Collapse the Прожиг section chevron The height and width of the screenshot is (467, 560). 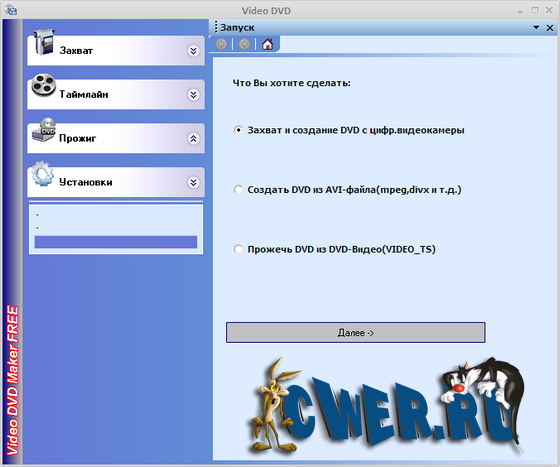pos(193,139)
